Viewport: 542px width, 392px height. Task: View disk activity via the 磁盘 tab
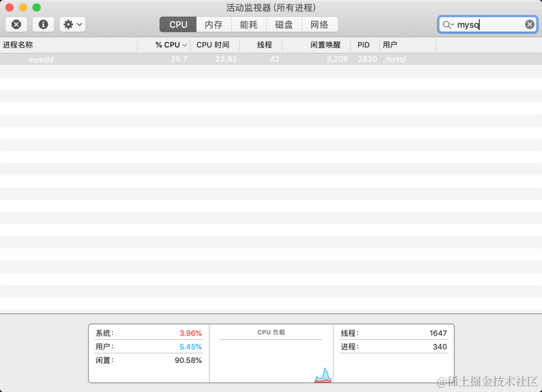click(284, 24)
